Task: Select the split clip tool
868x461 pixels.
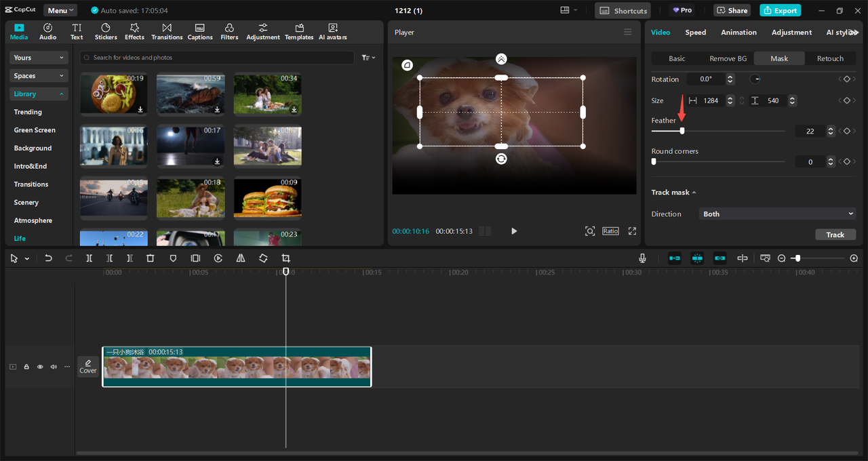Action: tap(89, 258)
